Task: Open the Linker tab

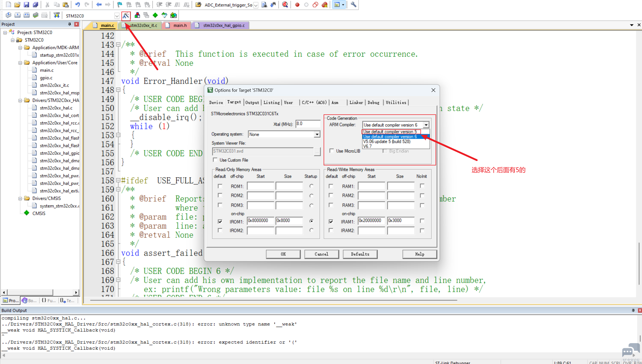Action: (356, 102)
